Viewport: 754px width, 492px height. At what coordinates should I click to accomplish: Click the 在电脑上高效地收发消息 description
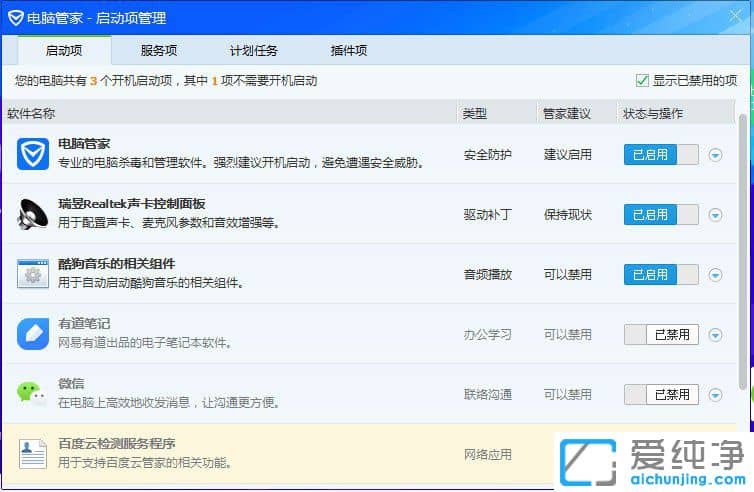click(x=169, y=402)
